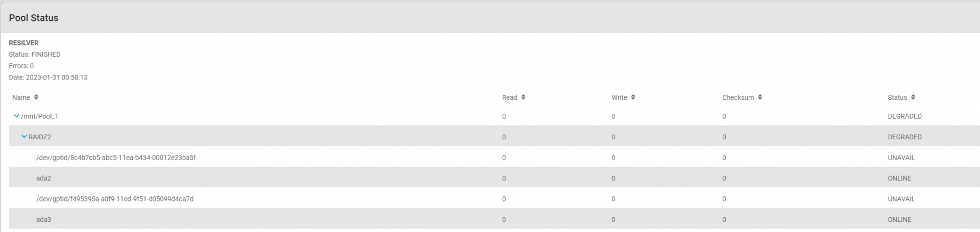Collapse the RAIDZ2 vdev chevron
Screen dimensions: 980x232
24,137
